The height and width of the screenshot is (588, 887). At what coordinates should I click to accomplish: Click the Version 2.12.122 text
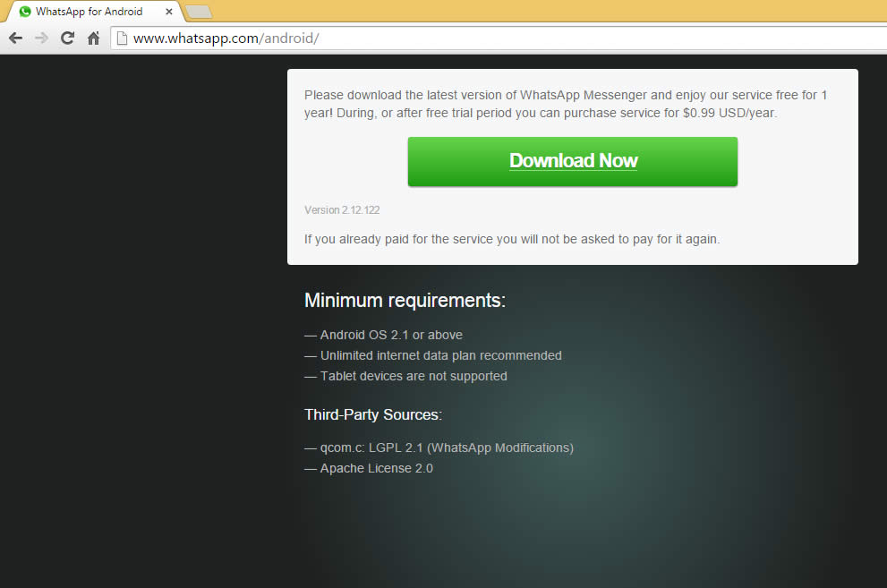342,210
